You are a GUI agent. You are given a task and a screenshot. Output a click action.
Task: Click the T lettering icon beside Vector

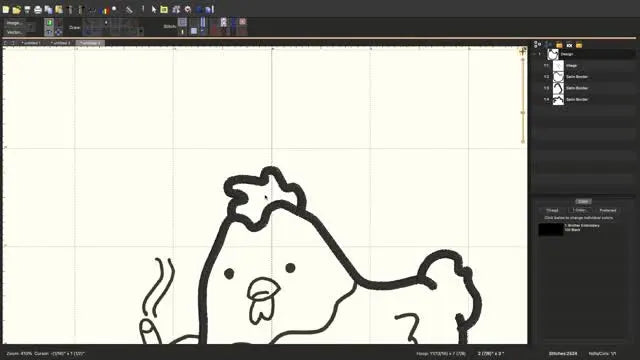pos(49,32)
